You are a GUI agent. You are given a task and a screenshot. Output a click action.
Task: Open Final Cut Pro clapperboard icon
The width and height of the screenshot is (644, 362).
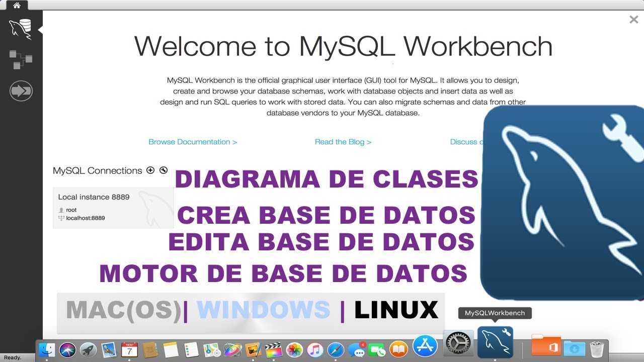[x=274, y=350]
